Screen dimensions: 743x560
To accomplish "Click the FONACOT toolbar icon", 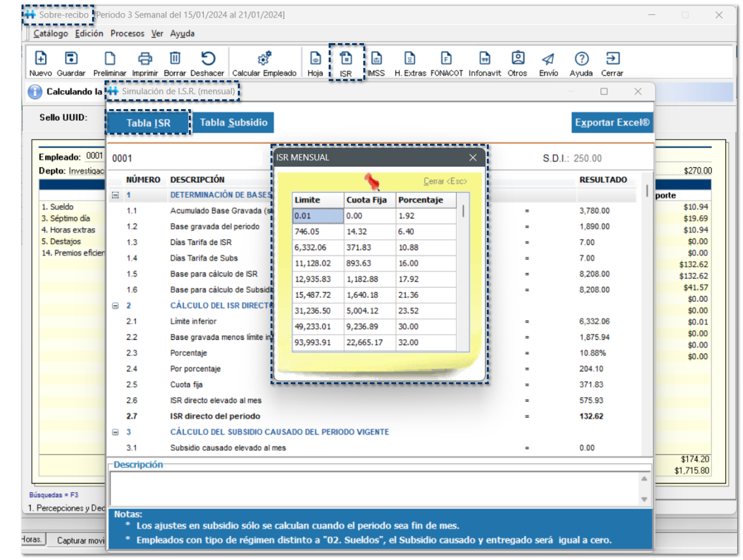I will 446,59.
